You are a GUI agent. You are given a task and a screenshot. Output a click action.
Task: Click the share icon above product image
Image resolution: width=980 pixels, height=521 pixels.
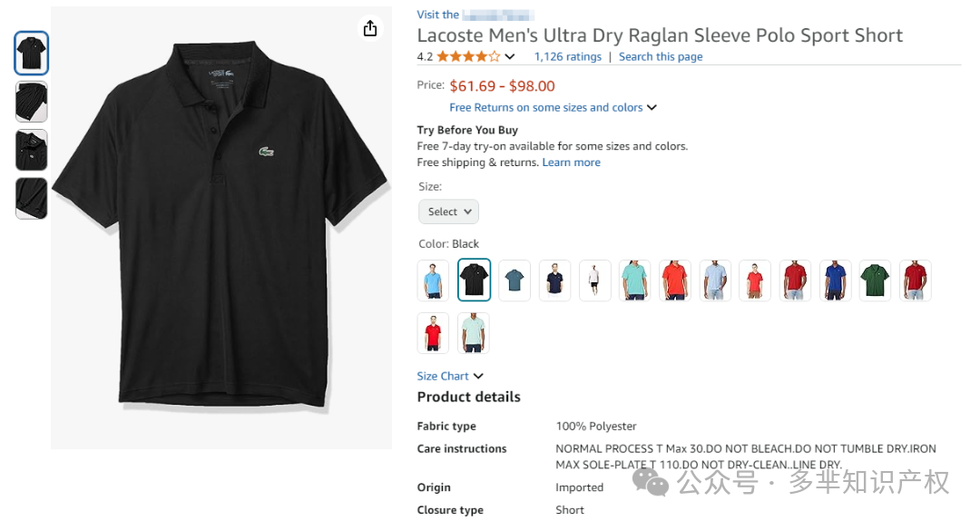coord(369,29)
